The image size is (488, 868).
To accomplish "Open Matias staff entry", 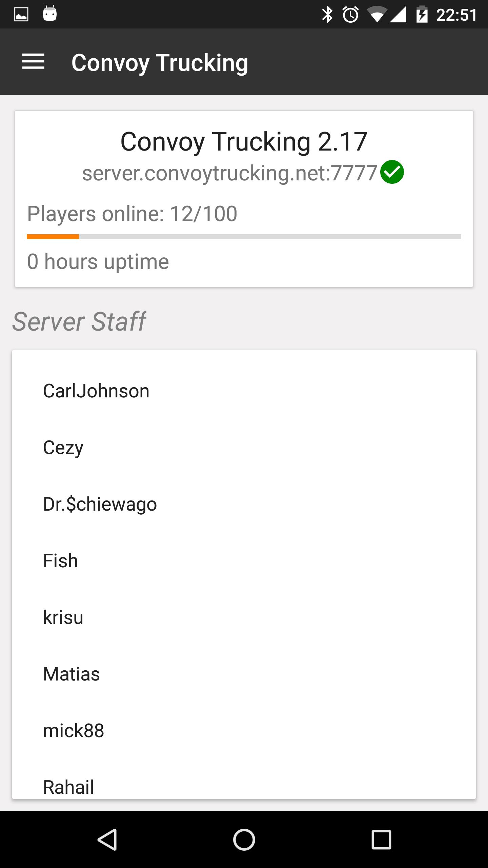I will (72, 674).
